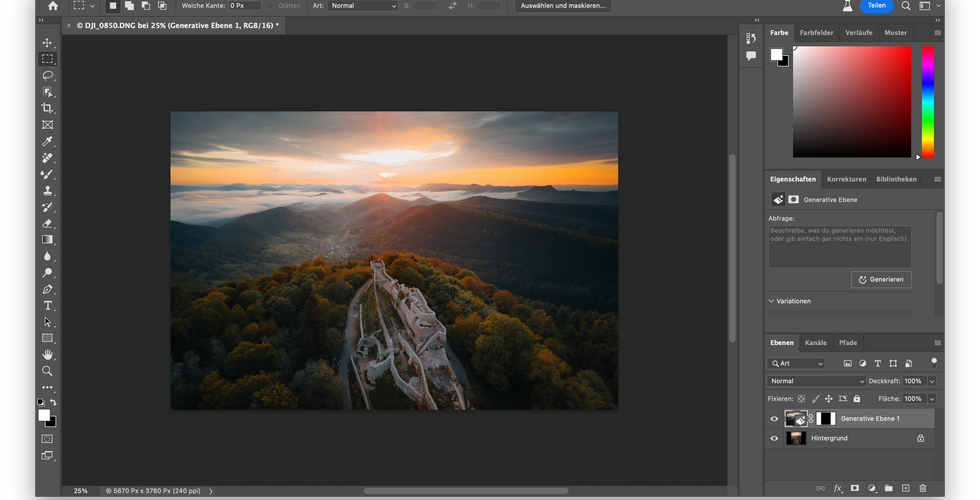
Task: Switch to the Kanäle tab
Action: pos(816,342)
